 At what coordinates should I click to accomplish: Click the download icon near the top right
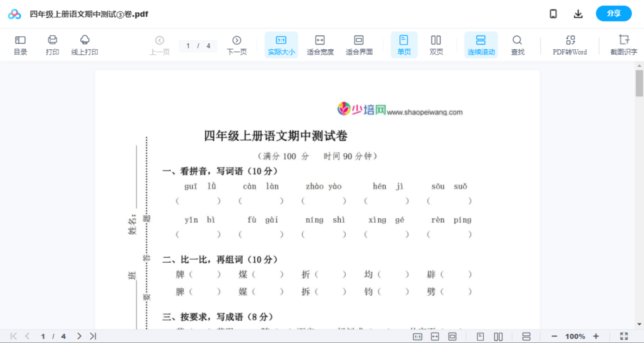(x=578, y=13)
